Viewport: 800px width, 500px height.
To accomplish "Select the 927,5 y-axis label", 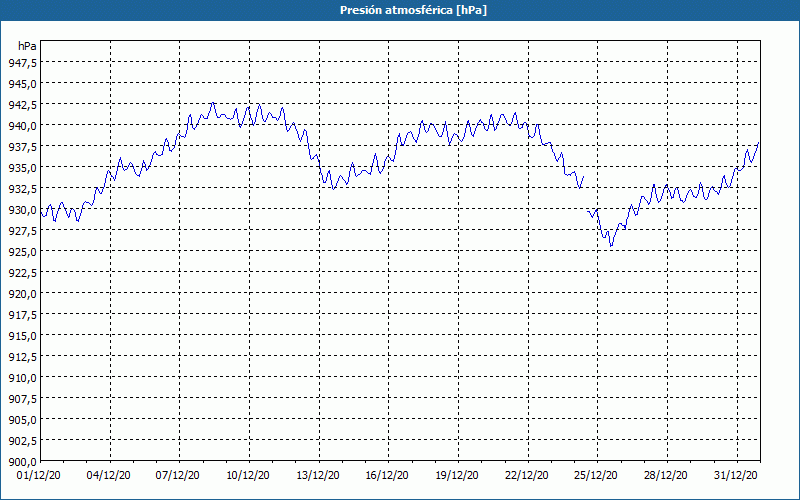I will click(22, 231).
